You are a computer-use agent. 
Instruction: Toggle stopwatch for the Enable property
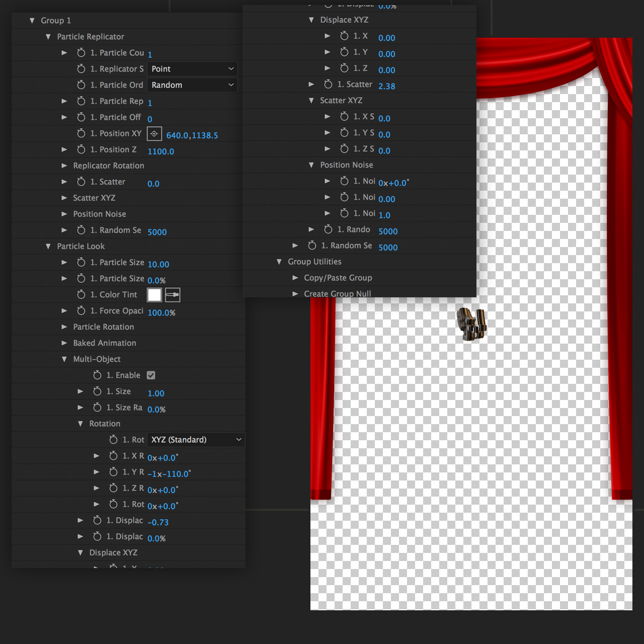(97, 375)
